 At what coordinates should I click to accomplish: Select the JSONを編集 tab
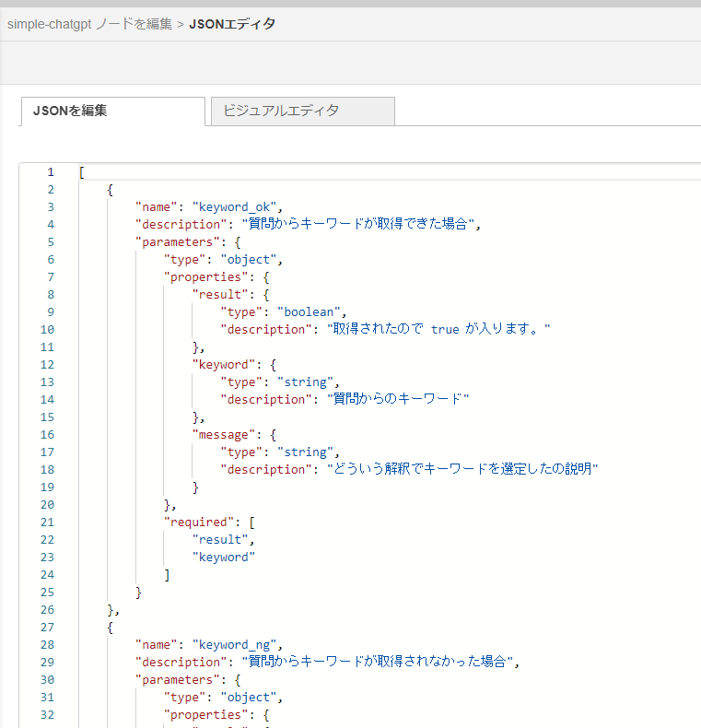coord(111,111)
